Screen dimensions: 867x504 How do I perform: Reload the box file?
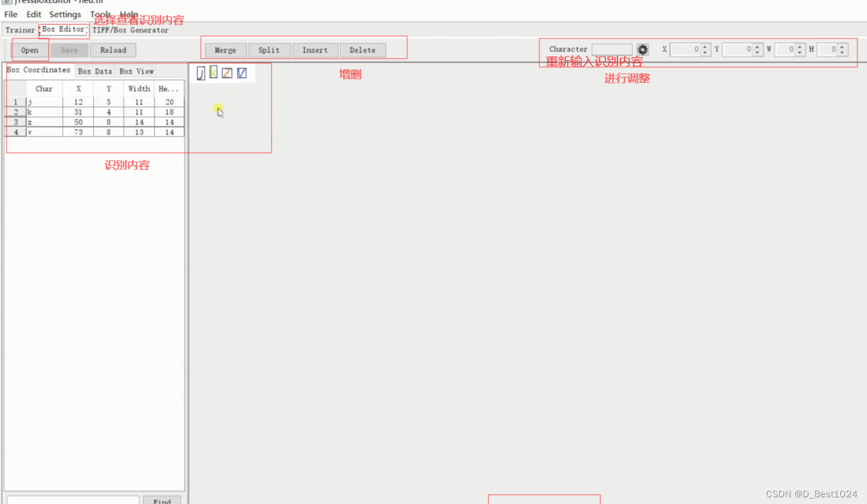tap(113, 50)
